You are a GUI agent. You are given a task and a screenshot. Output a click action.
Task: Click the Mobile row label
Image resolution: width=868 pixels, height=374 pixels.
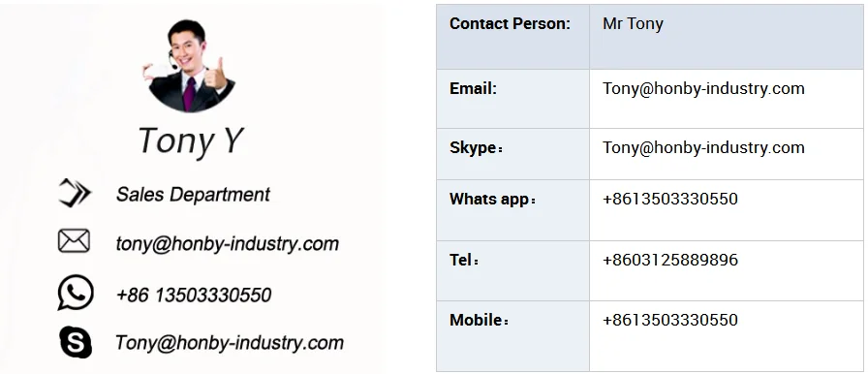pos(479,320)
